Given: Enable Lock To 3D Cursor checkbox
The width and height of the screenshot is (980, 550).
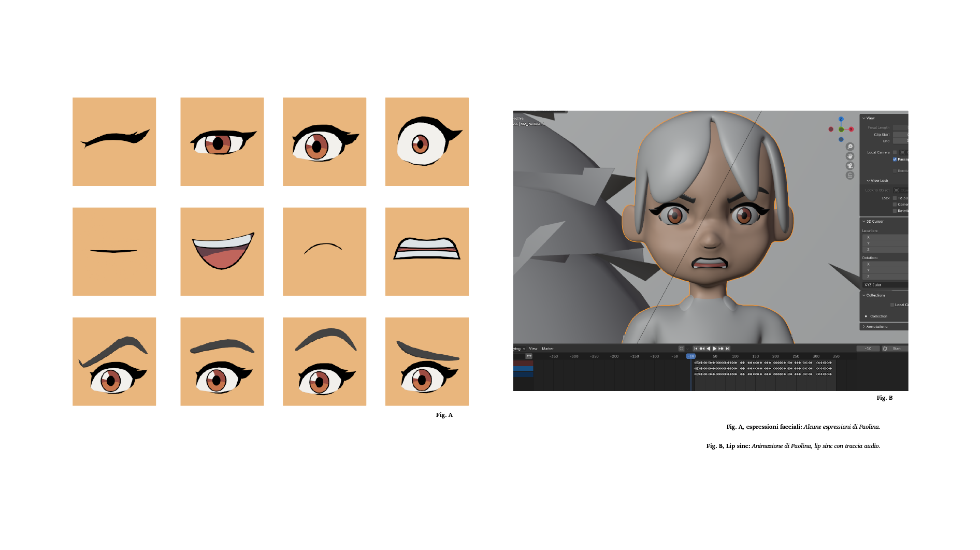Looking at the screenshot, I should point(895,198).
